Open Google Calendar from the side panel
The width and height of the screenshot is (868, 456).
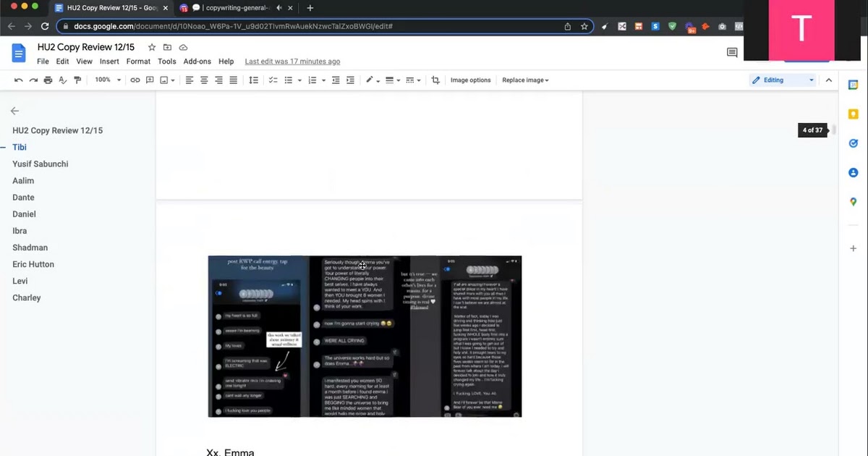pyautogui.click(x=853, y=85)
